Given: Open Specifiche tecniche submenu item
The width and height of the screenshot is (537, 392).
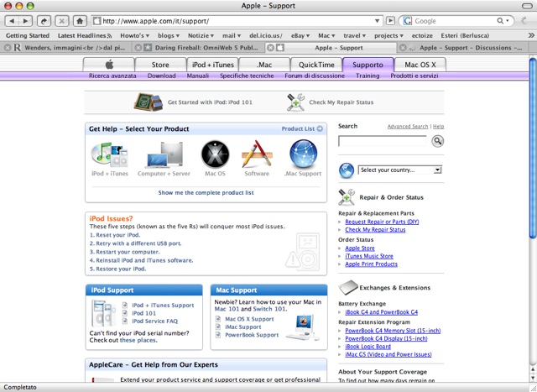Looking at the screenshot, I should pos(247,76).
